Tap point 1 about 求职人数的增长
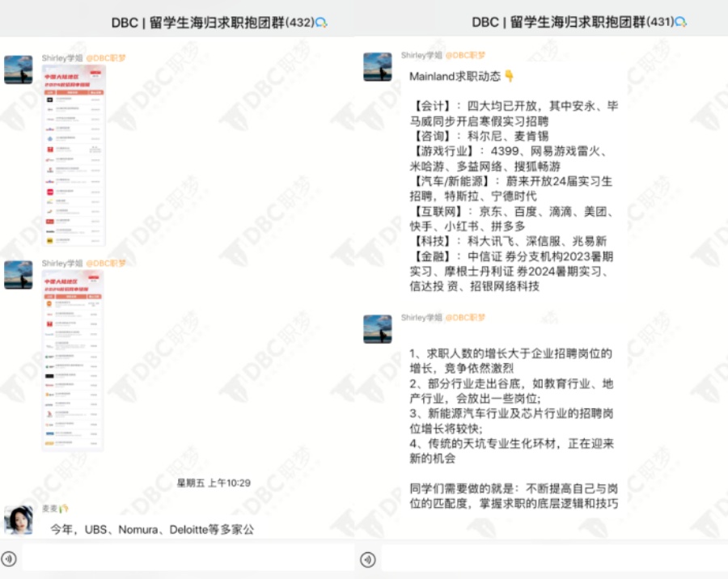Viewport: 728px width, 579px height. (511, 361)
